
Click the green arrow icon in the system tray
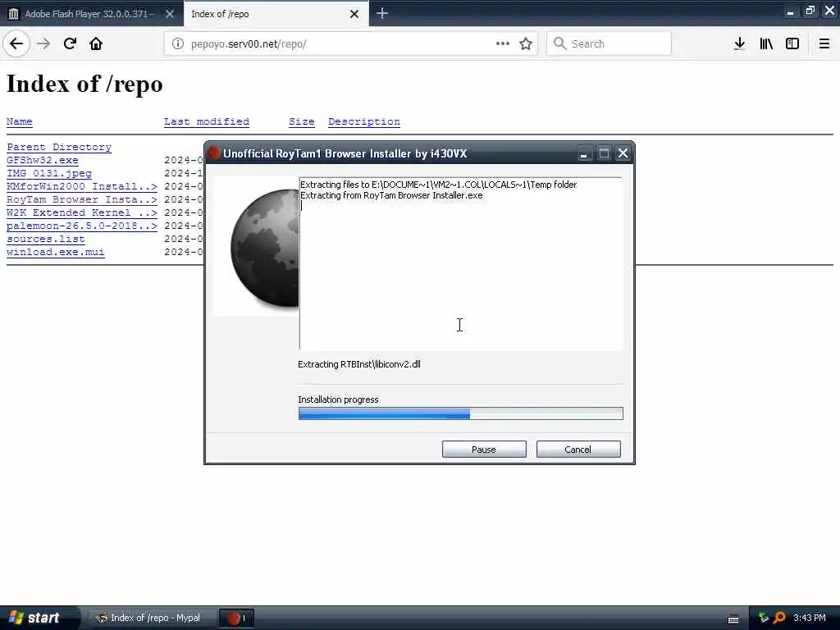click(x=764, y=618)
